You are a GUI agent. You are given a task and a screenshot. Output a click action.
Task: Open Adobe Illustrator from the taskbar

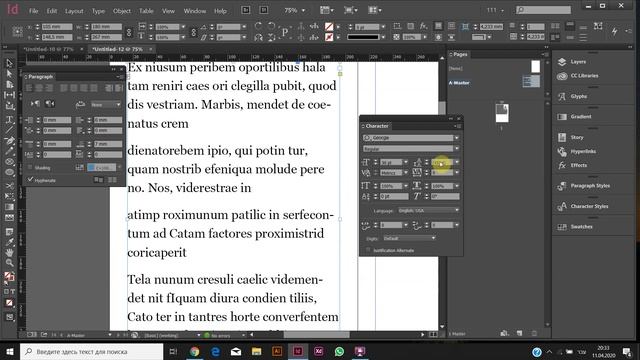pyautogui.click(x=277, y=351)
